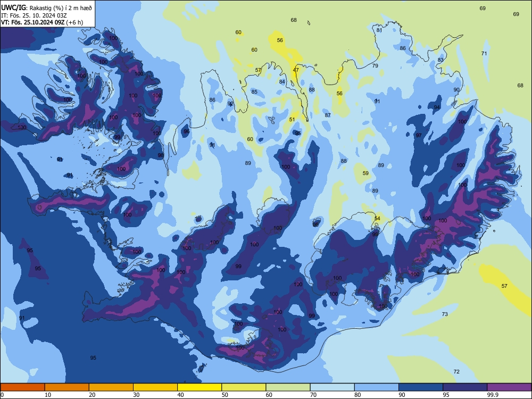Screen dimensions: 532x399
Task: Click the legend tick label '10'
Action: tap(48, 395)
